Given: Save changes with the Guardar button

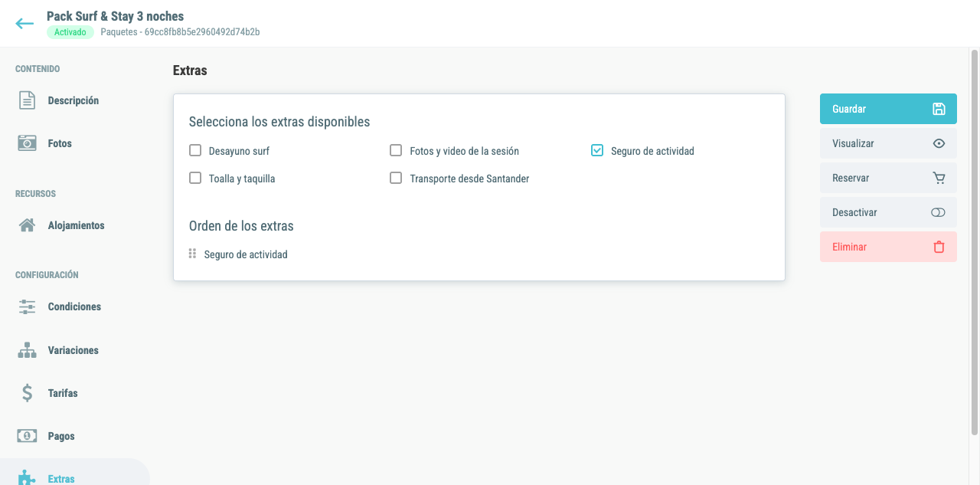Looking at the screenshot, I should point(888,109).
